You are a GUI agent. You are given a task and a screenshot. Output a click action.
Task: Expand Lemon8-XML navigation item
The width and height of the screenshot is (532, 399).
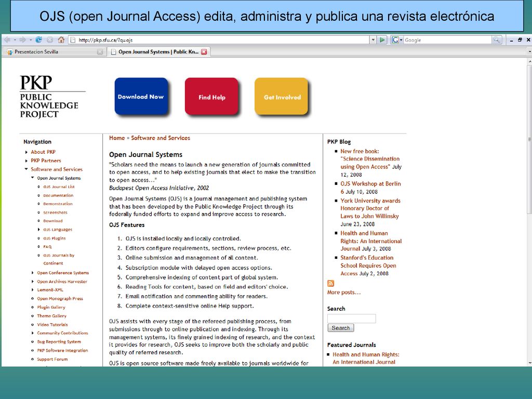coord(33,290)
